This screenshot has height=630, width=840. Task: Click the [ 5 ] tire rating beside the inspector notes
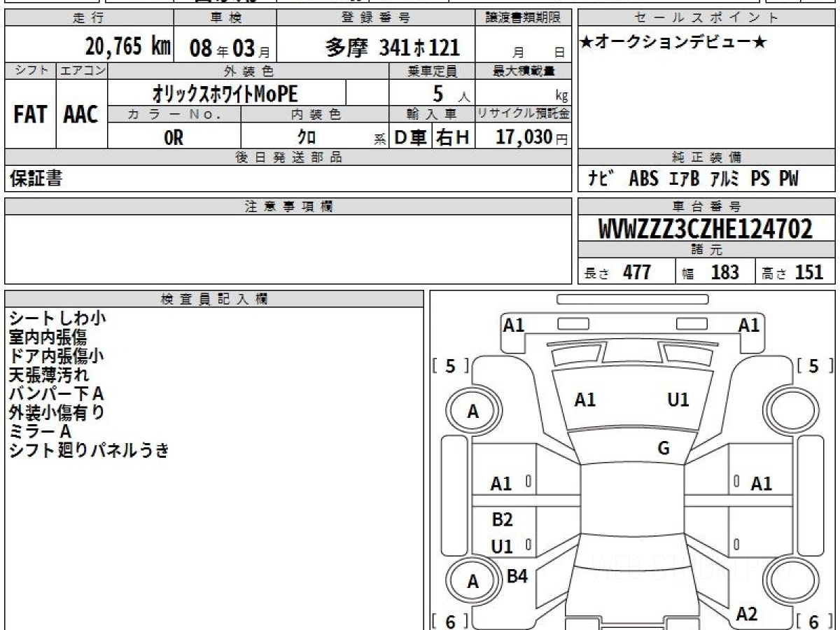(451, 366)
